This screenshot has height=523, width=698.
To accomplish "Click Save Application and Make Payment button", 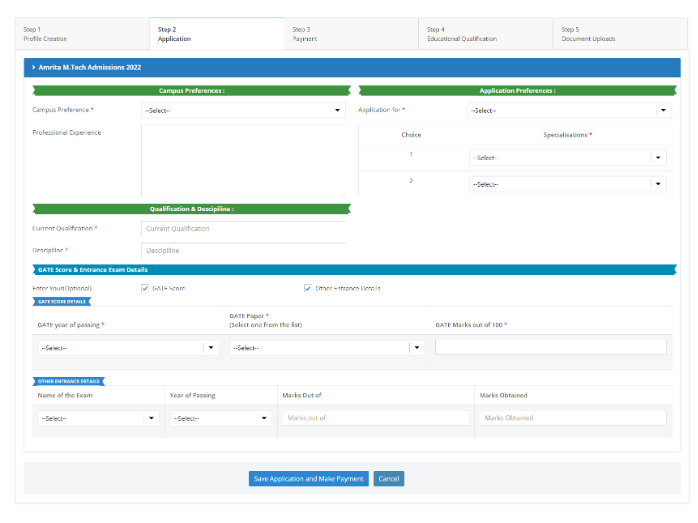I will click(x=308, y=479).
